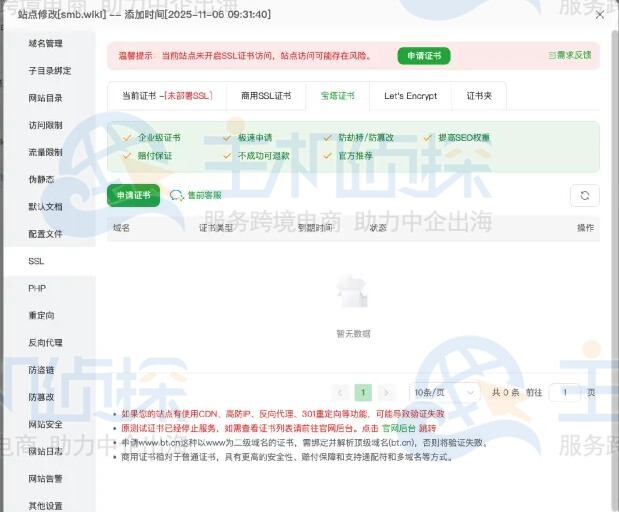Click the 提高SEO权重 feature label
The image size is (619, 512).
coord(464,138)
